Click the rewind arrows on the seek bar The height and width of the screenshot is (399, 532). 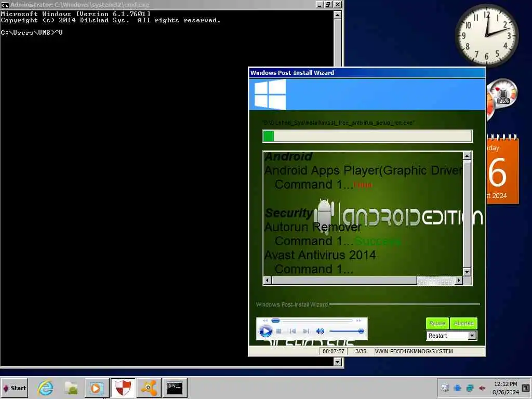click(x=265, y=320)
